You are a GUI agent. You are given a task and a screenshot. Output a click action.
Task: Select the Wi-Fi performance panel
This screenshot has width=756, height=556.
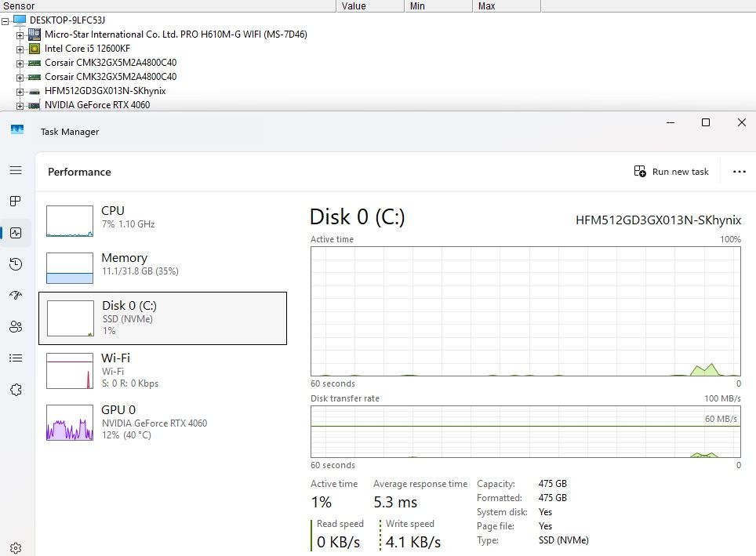coord(162,369)
